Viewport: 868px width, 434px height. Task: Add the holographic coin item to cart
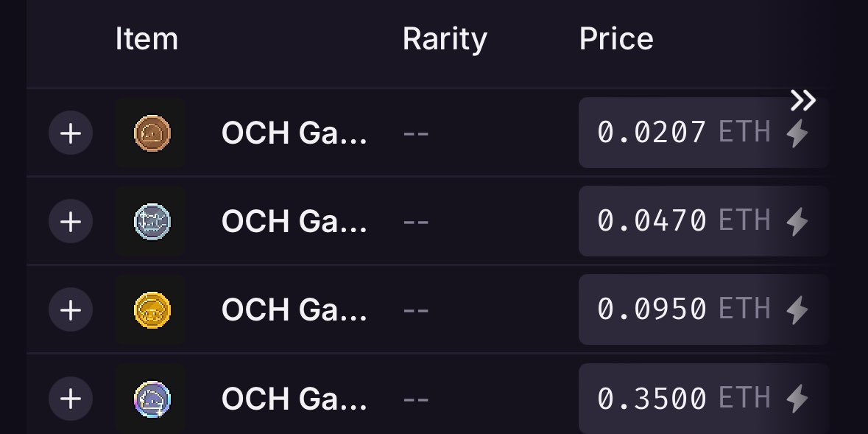click(70, 399)
